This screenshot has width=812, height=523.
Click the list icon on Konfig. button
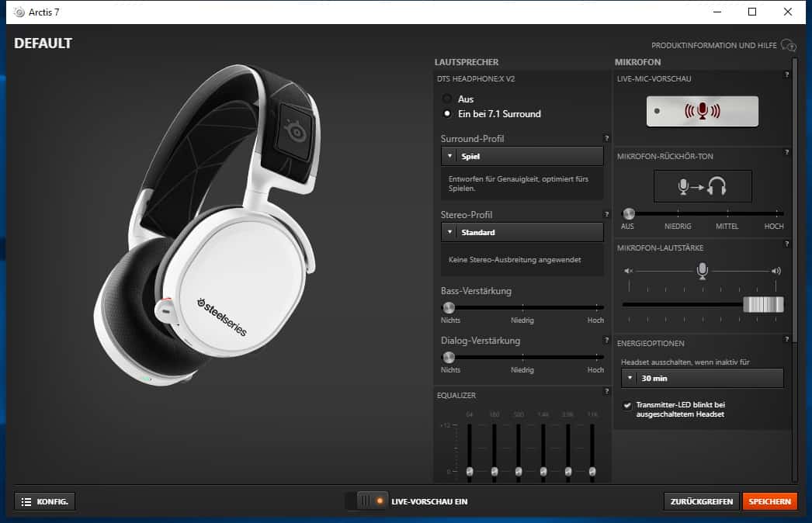coord(26,502)
